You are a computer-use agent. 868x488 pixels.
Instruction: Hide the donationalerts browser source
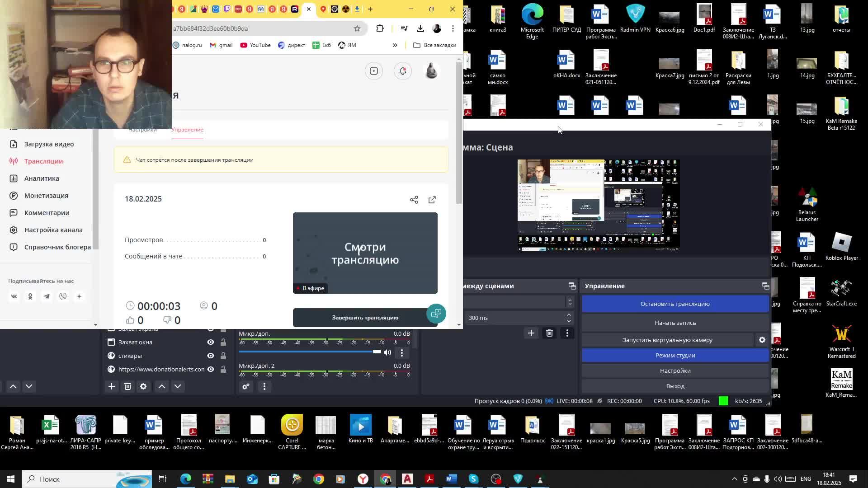[x=211, y=370]
